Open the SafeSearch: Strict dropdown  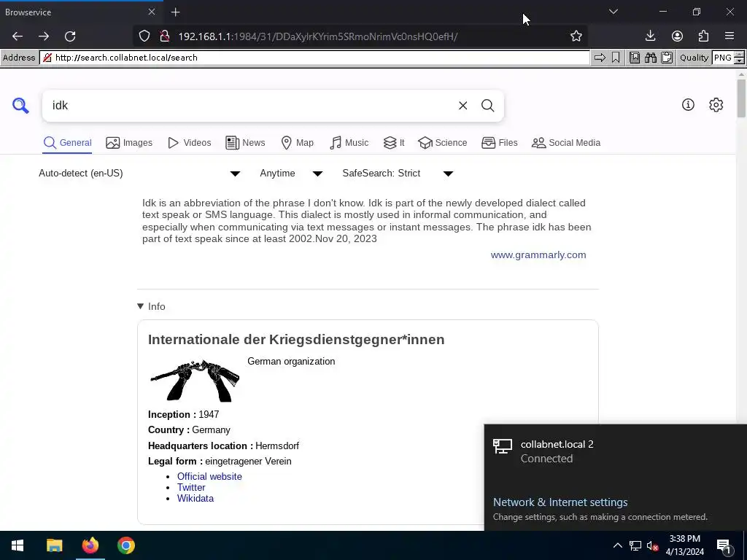coord(398,174)
